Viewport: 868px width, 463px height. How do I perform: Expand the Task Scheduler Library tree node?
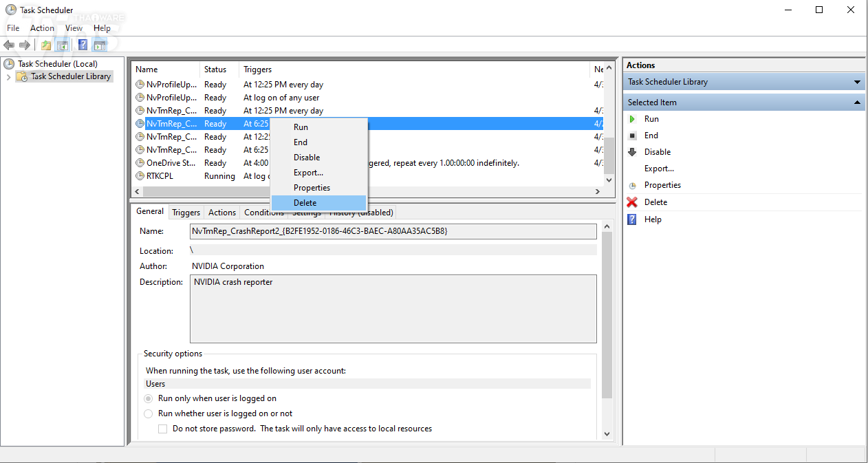9,77
